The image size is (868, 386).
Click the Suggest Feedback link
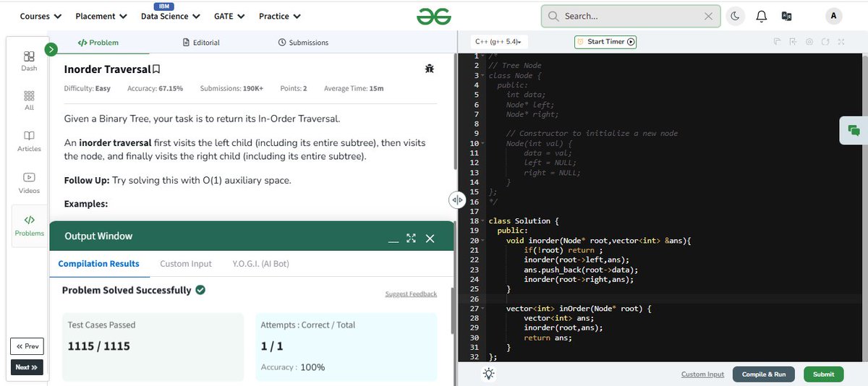coord(411,294)
